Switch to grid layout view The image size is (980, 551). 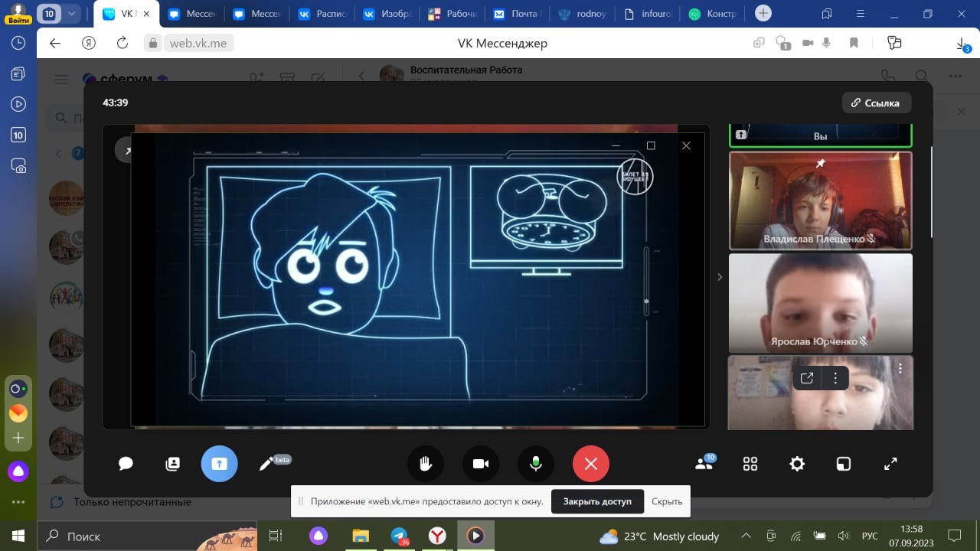[x=750, y=464]
